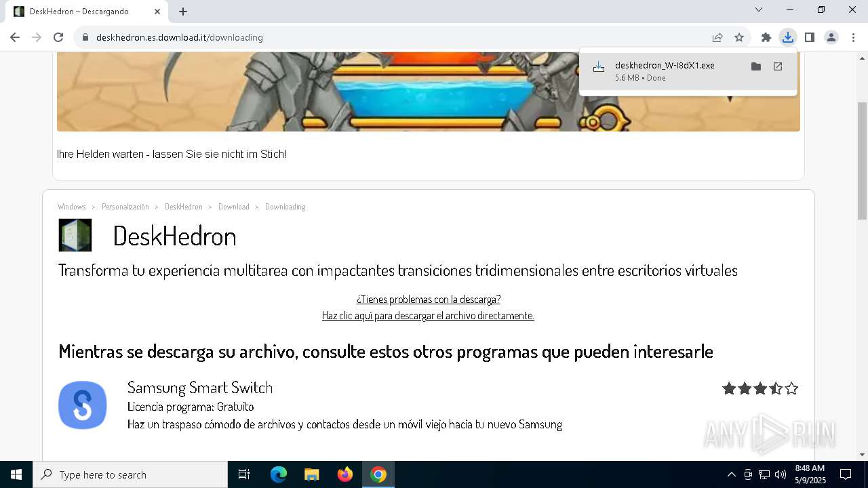Open the Extensions puzzle icon
Viewport: 868px width, 488px height.
click(766, 37)
